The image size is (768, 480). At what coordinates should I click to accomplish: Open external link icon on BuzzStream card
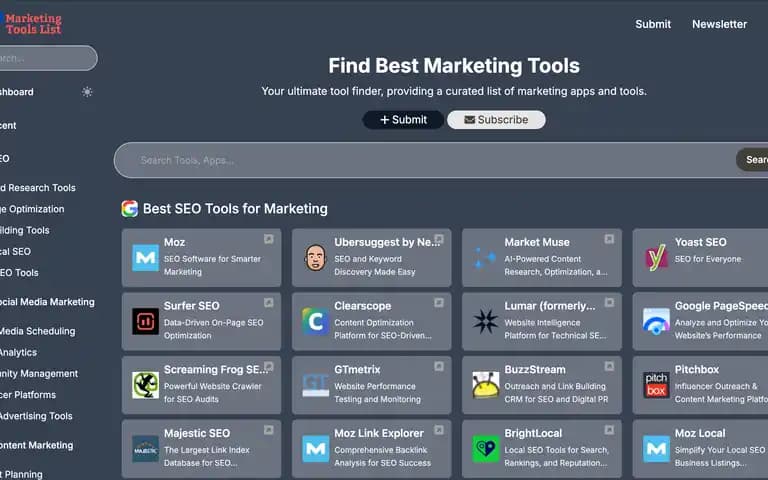(609, 366)
